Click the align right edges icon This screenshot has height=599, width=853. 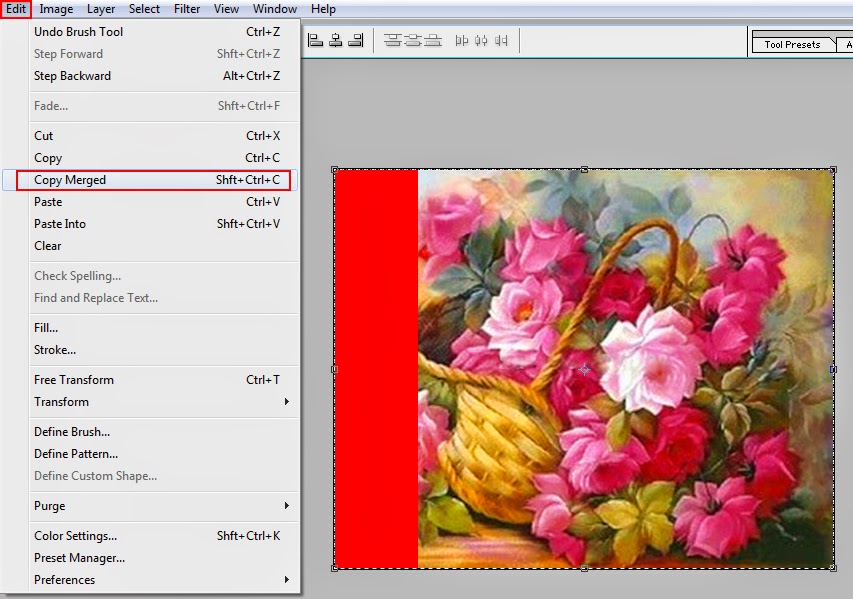(356, 40)
